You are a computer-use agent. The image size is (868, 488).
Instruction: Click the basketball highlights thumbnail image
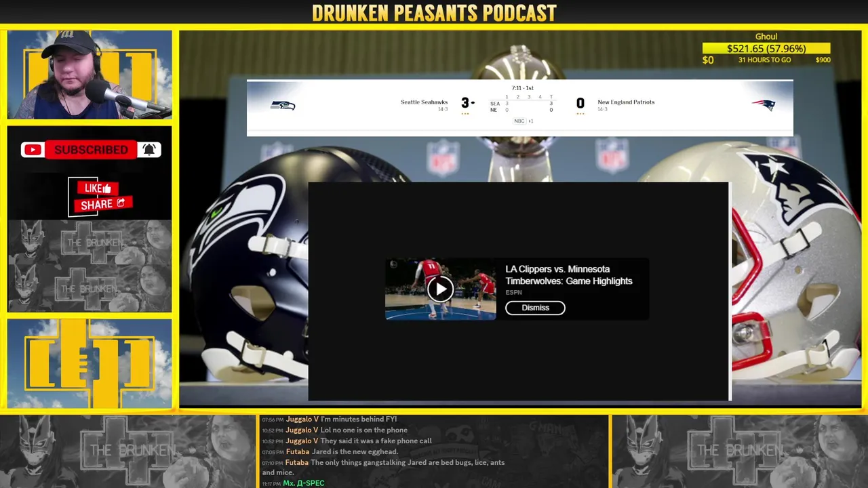click(440, 289)
